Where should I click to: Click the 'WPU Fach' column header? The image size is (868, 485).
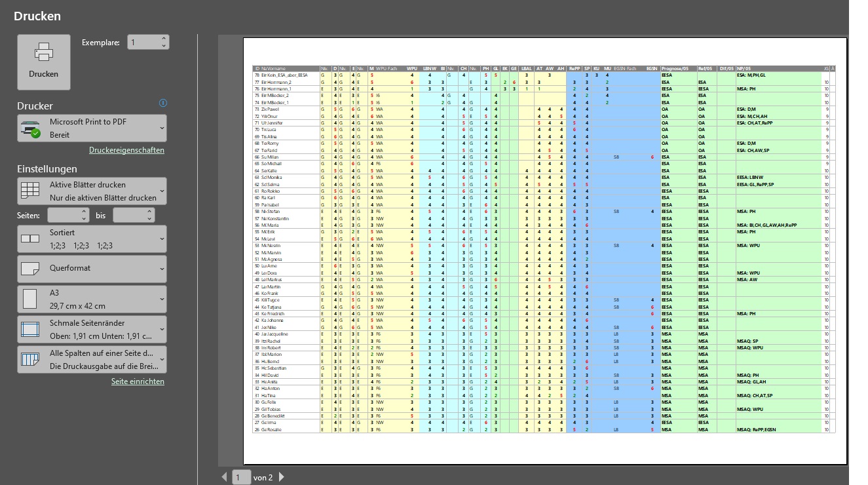pyautogui.click(x=387, y=68)
